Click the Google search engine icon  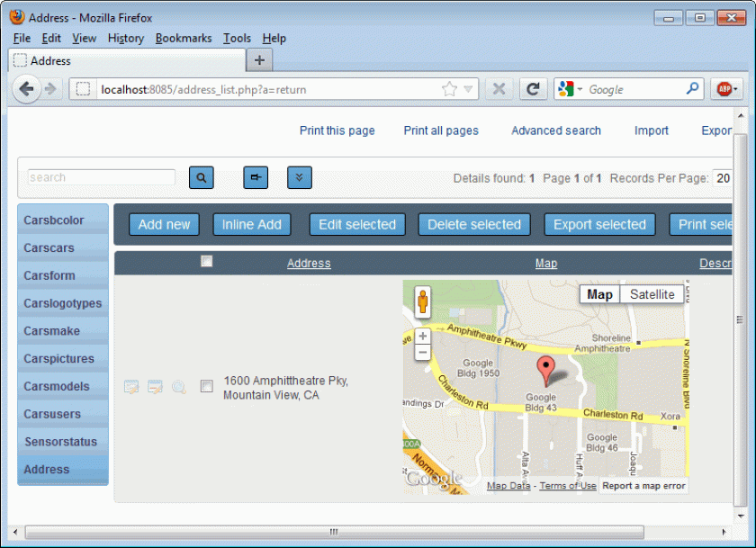(x=565, y=89)
